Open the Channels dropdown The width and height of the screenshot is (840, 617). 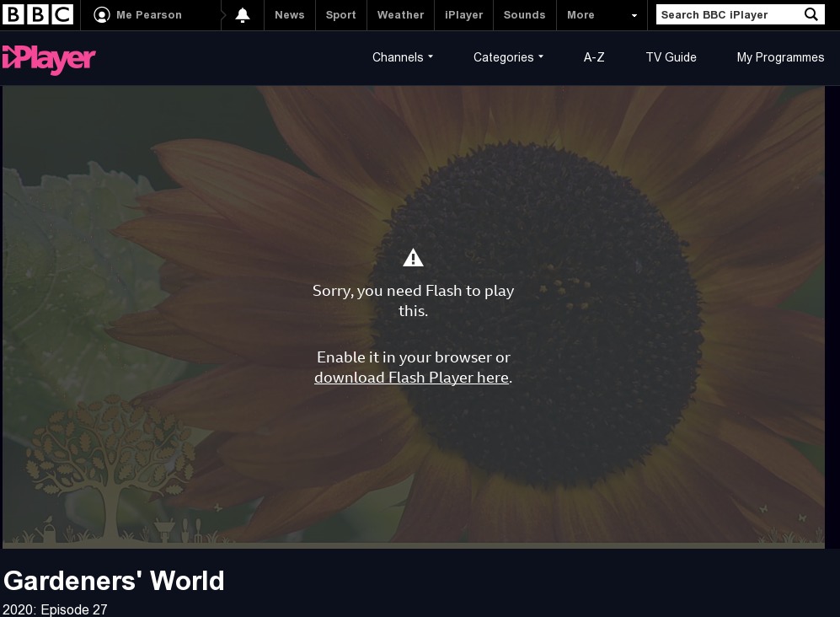[403, 57]
